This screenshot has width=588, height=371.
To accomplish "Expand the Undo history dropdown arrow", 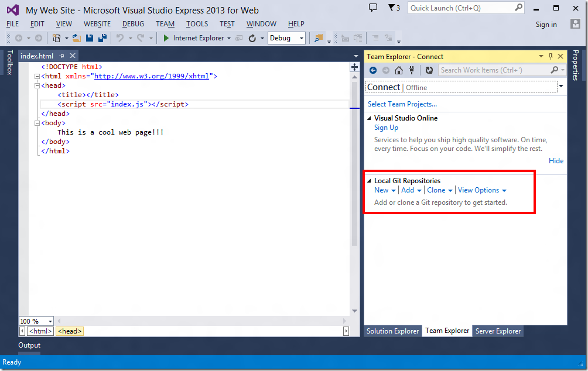I will click(130, 38).
